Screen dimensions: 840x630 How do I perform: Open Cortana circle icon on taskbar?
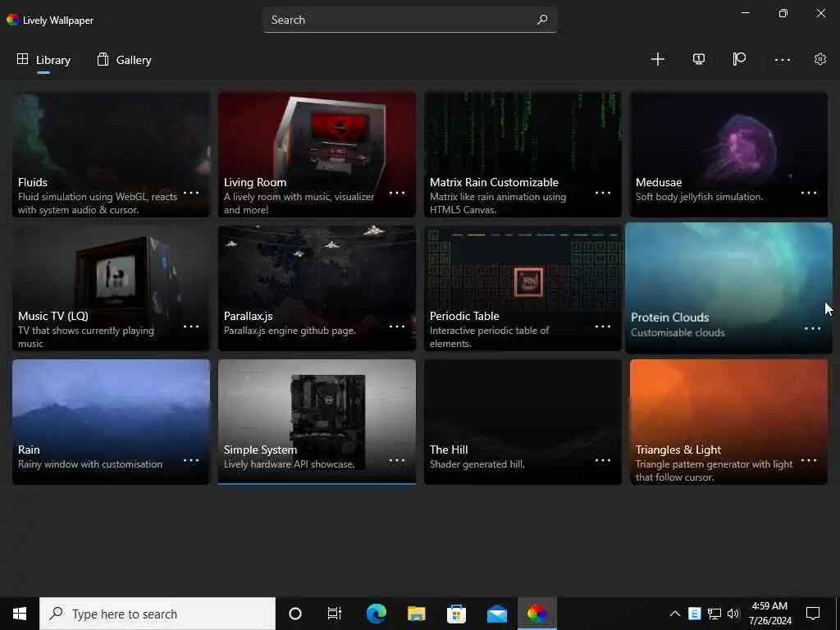pos(294,614)
